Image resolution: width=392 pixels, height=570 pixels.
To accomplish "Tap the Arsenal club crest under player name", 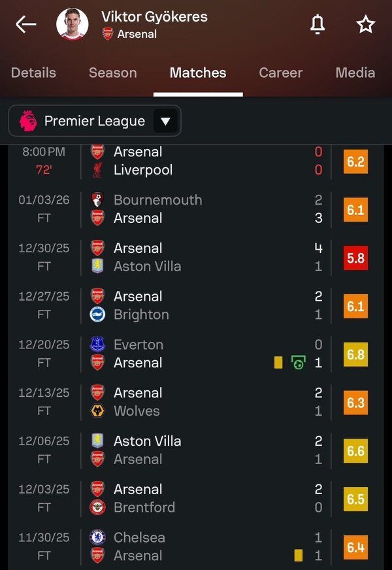I will [x=108, y=34].
